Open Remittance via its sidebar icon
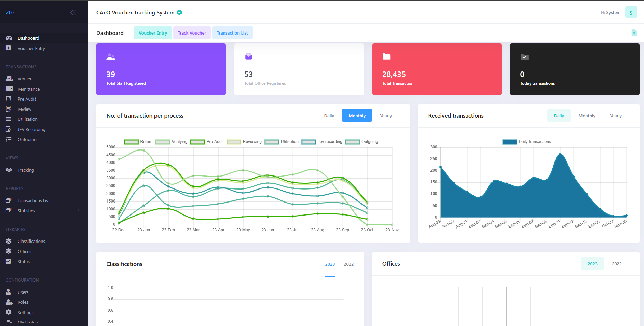Screen dimensions: 644x326 click(9, 89)
